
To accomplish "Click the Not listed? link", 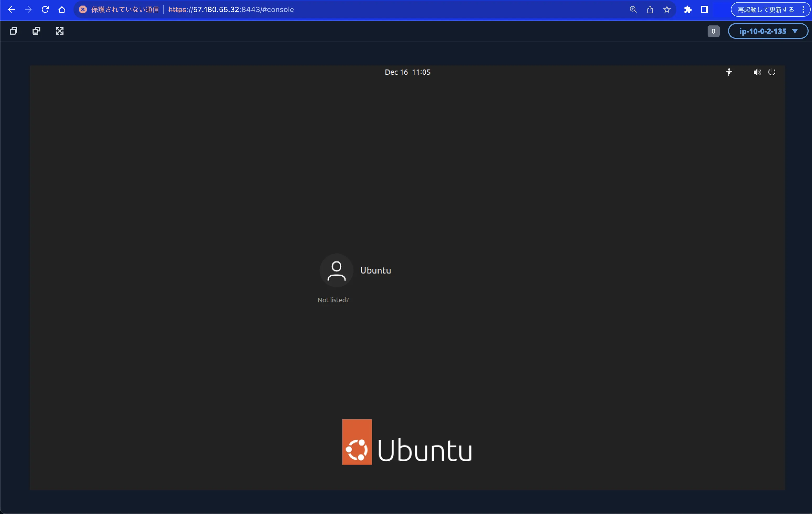I will pos(333,300).
